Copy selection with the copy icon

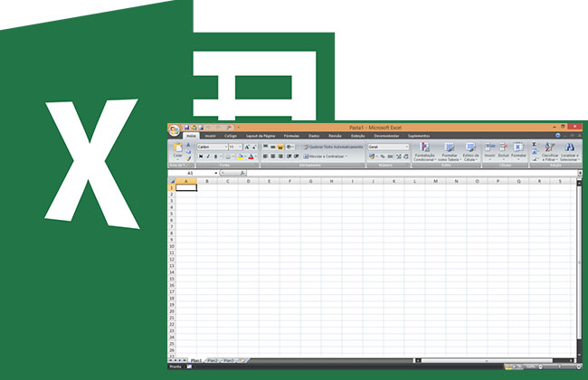tap(188, 152)
